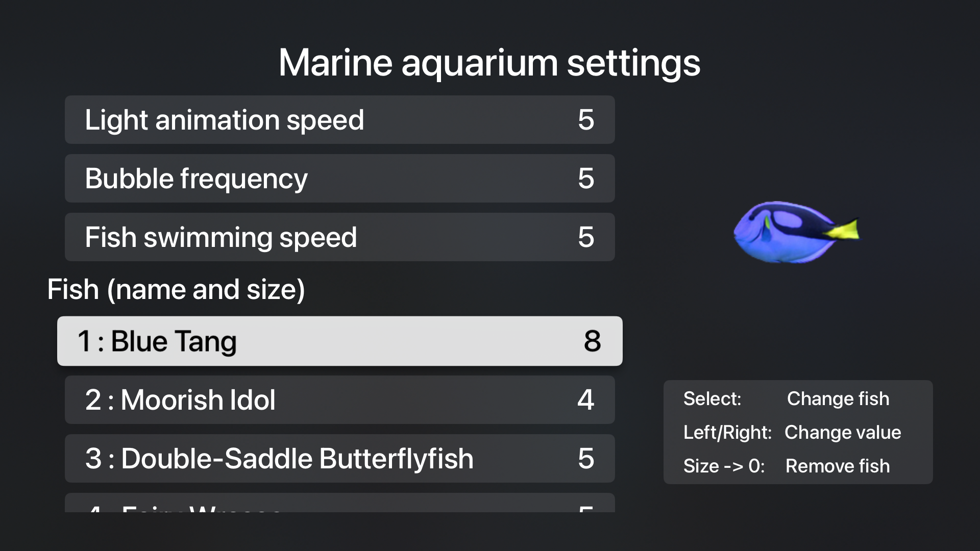This screenshot has height=551, width=980.
Task: Click the Fish swimming speed value
Action: pyautogui.click(x=586, y=237)
